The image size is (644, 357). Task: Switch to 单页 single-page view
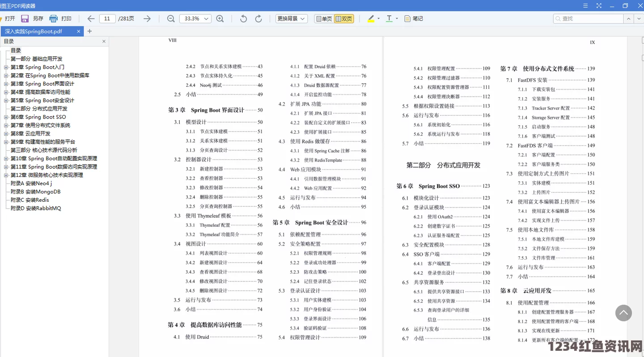pyautogui.click(x=324, y=18)
